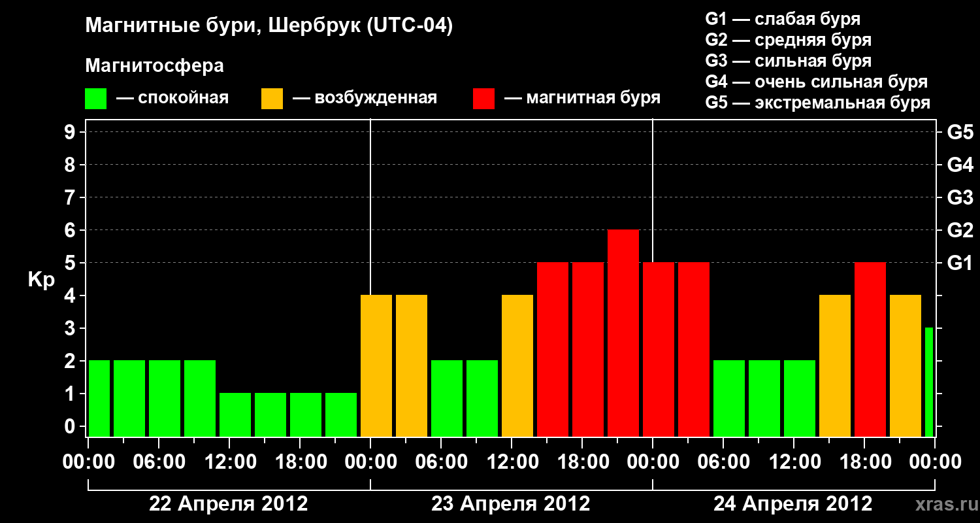Click the 'G3 — сильная буря' legend line

788,61
